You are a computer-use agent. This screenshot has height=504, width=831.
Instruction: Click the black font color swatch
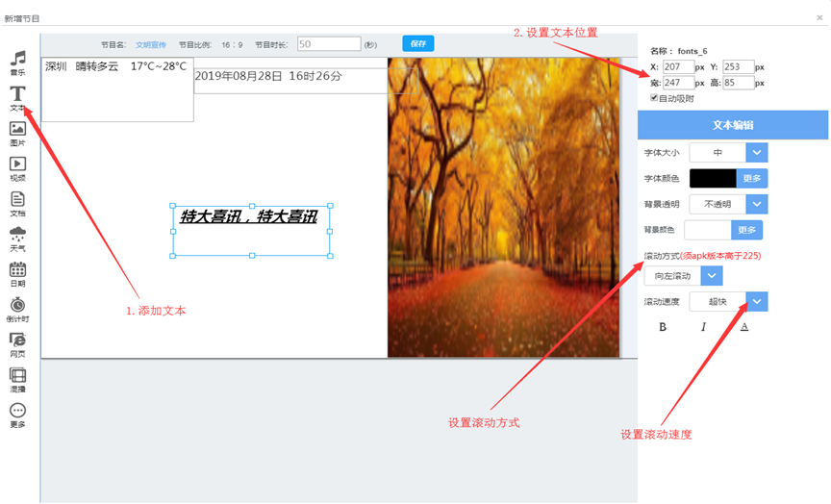click(x=713, y=178)
